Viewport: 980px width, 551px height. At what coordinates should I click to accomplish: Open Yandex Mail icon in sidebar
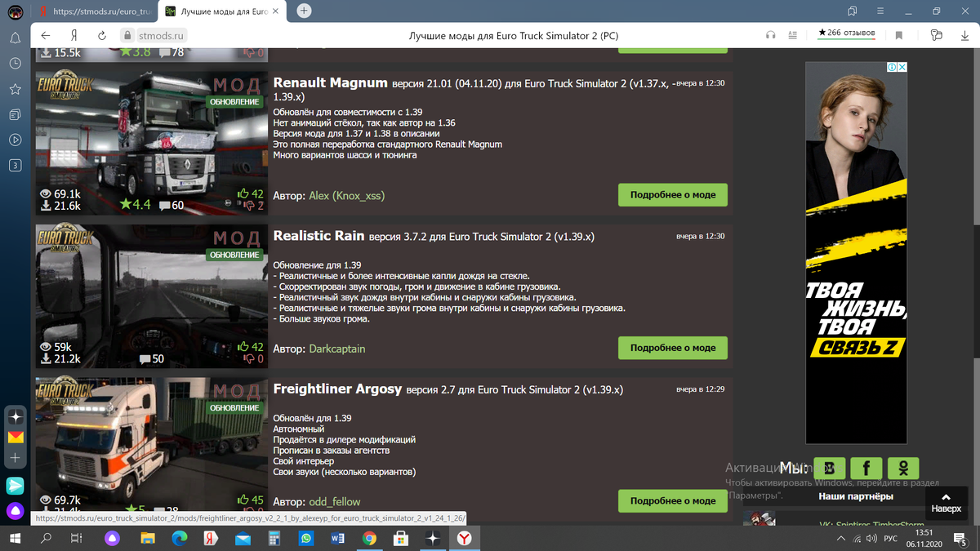(16, 437)
